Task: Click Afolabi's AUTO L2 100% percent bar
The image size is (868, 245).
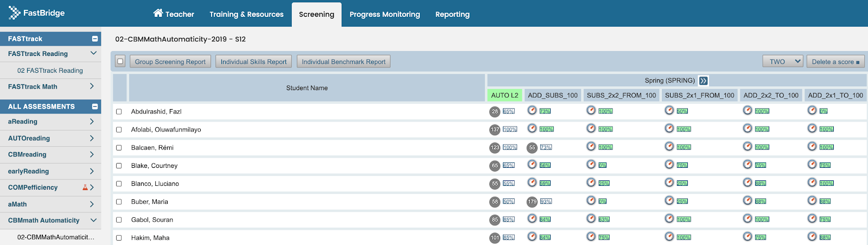Action: 510,129
